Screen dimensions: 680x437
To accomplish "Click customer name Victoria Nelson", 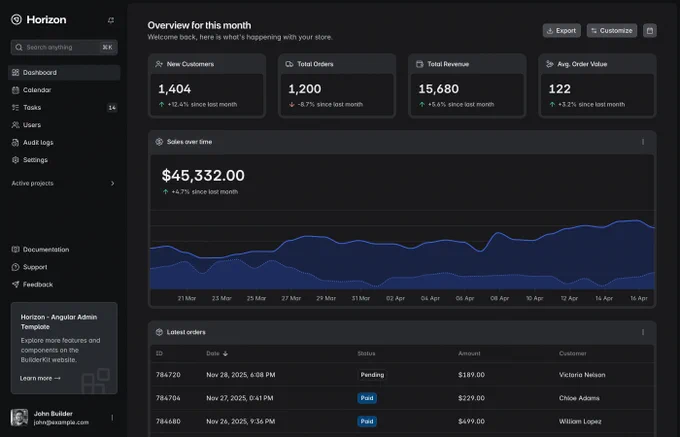I will 582,375.
